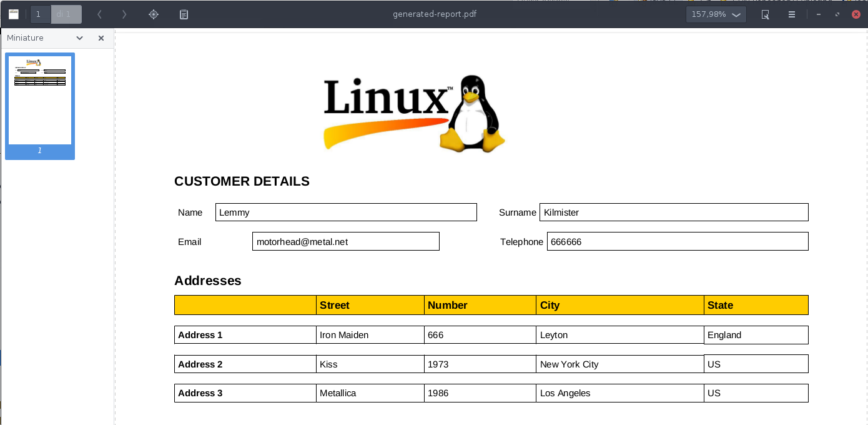
Task: Activate the document magnifier selection icon
Action: [764, 14]
